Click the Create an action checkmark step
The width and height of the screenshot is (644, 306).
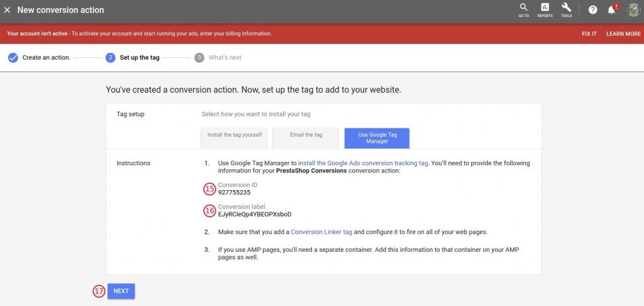pyautogui.click(x=13, y=57)
